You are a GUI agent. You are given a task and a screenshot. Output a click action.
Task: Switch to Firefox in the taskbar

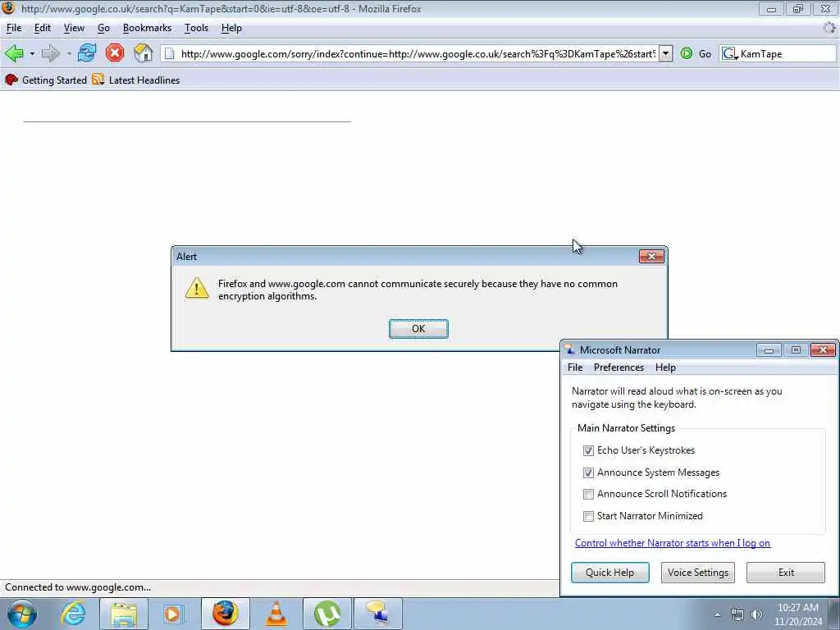click(x=225, y=614)
